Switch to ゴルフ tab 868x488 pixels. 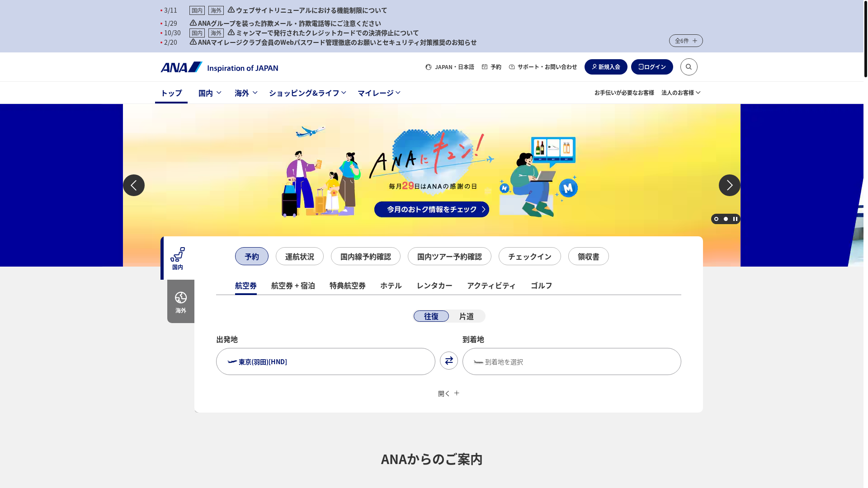(x=542, y=286)
